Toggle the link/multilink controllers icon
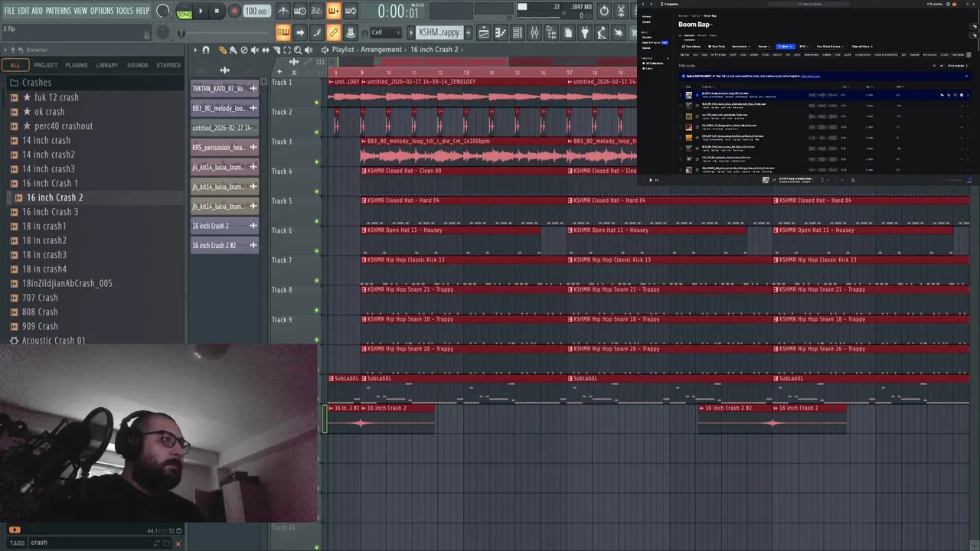This screenshot has height=551, width=980. click(x=333, y=32)
